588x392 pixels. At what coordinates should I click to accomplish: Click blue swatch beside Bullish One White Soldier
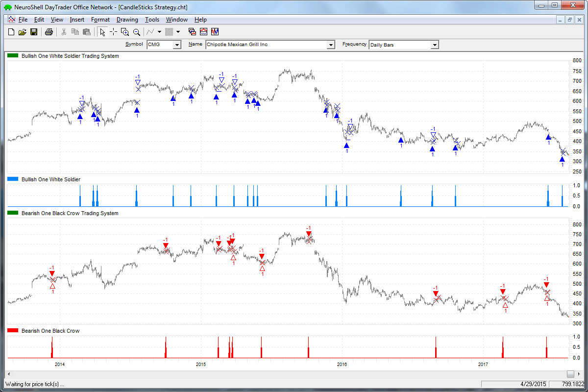point(13,179)
